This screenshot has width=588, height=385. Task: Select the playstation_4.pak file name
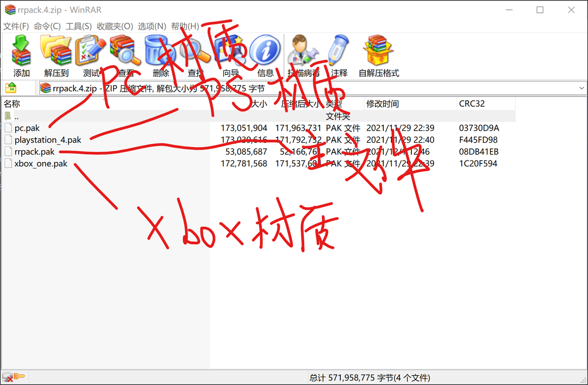[x=48, y=140]
